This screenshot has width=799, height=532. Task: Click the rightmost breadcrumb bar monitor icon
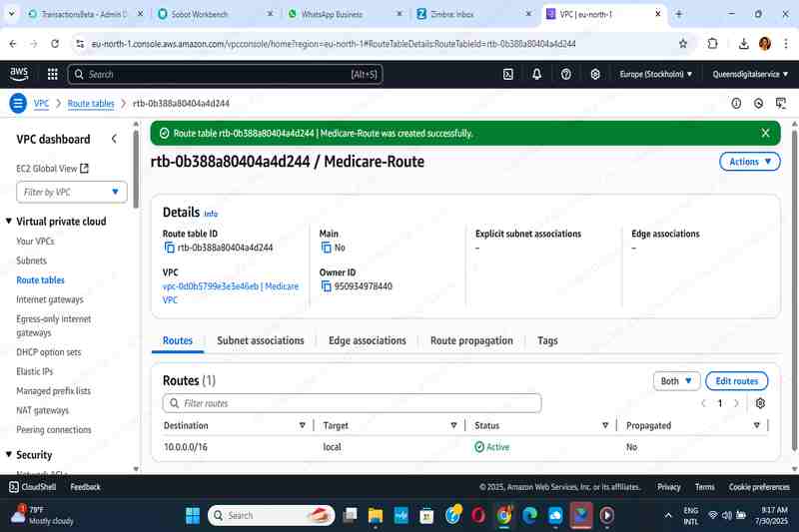(x=781, y=104)
